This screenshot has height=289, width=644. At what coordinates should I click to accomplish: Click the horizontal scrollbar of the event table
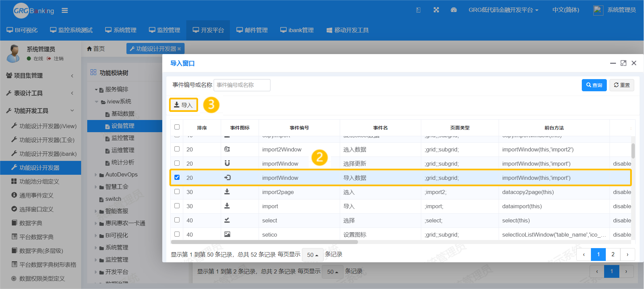264,242
